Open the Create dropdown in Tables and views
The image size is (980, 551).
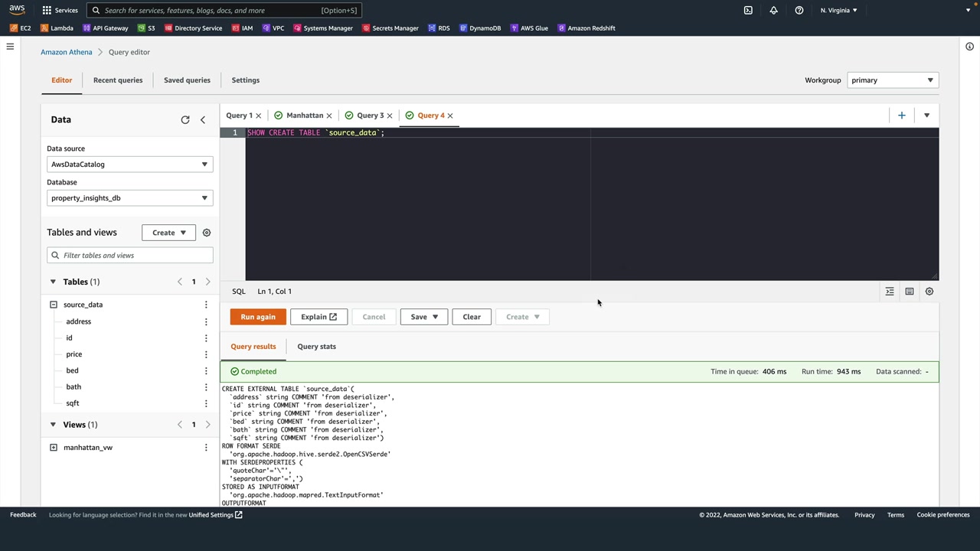168,233
